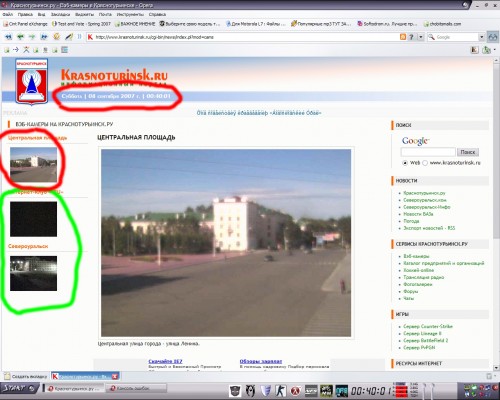Viewport: 500px width, 400px height.
Task: Launch Half-Life lambda icon in taskbar
Action: point(296,390)
